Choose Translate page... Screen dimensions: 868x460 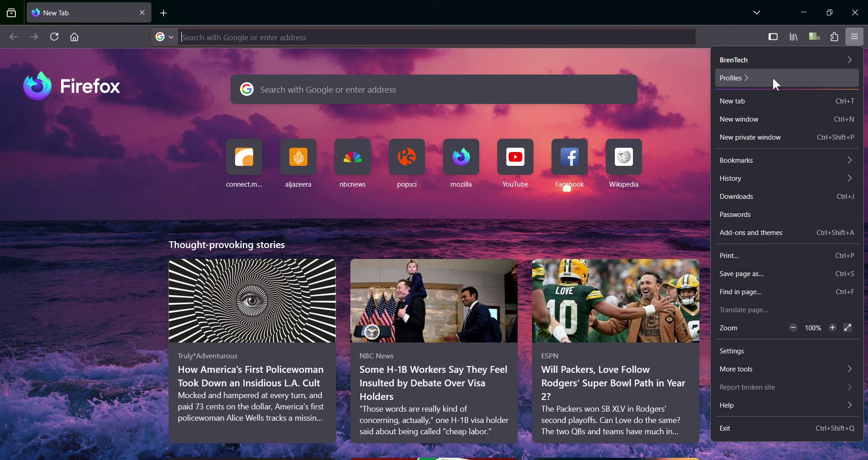pyautogui.click(x=787, y=310)
